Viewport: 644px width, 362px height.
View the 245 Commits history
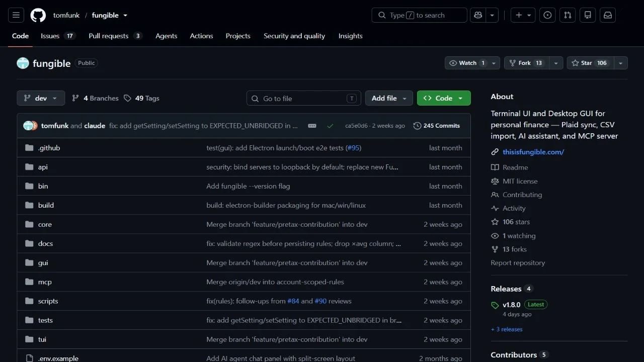tap(437, 126)
